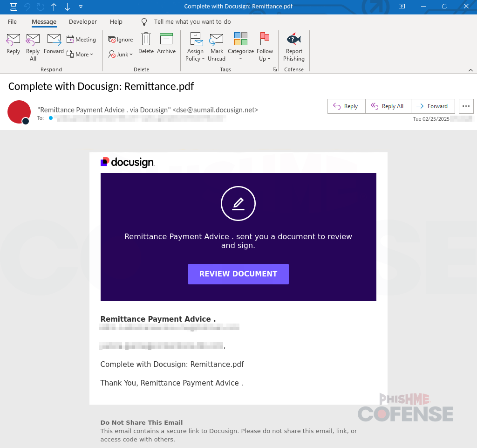Viewport: 477px width, 448px height.
Task: Click the Save icon in quick access toolbar
Action: [13, 7]
